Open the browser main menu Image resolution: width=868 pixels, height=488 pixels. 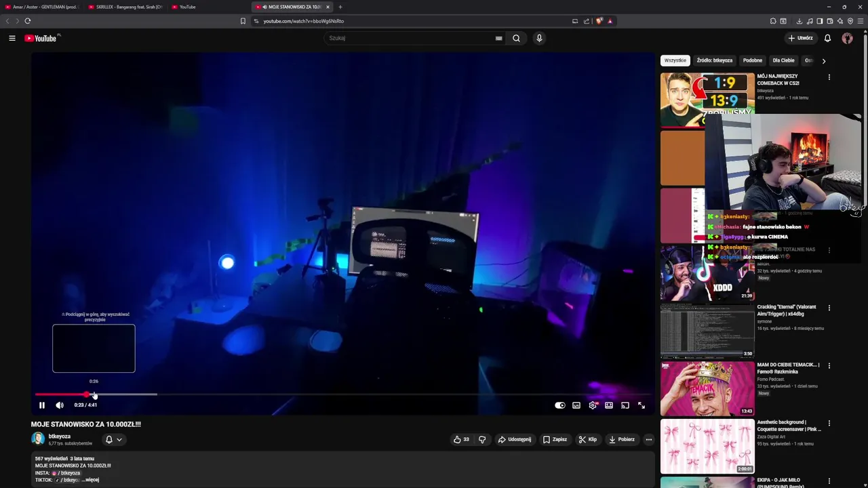point(861,21)
